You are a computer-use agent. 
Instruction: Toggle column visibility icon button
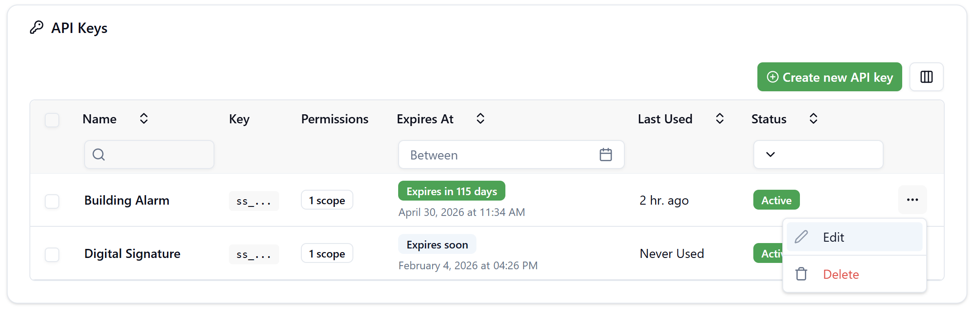(926, 77)
